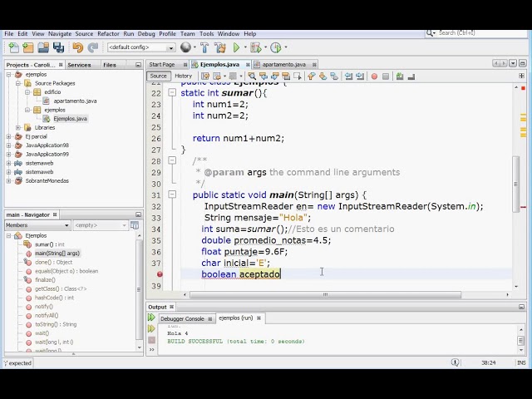Expand the SobranteMonedas project
Image resolution: width=532 pixels, height=399 pixels.
pos(8,181)
